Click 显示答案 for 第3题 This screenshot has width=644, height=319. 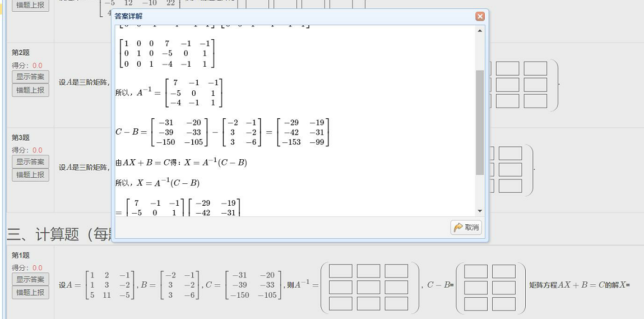[x=30, y=161]
